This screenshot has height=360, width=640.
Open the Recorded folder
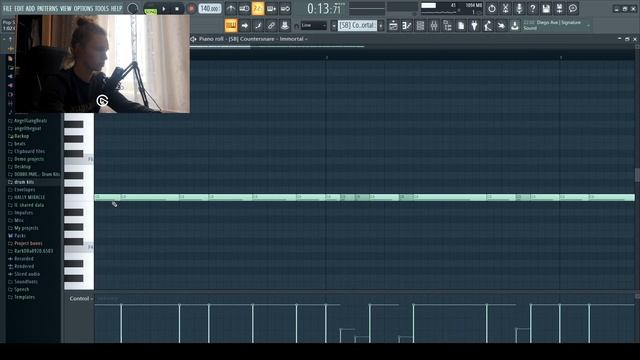click(24, 258)
